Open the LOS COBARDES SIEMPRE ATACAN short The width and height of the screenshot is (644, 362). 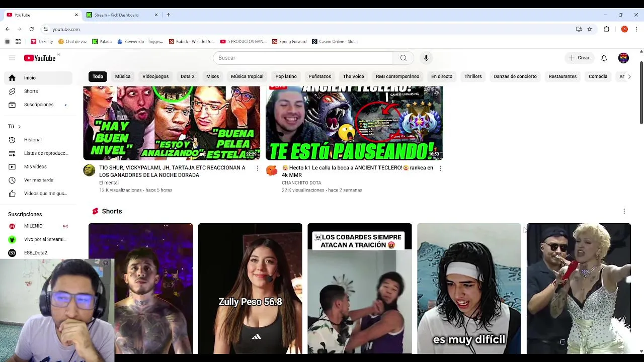click(360, 289)
